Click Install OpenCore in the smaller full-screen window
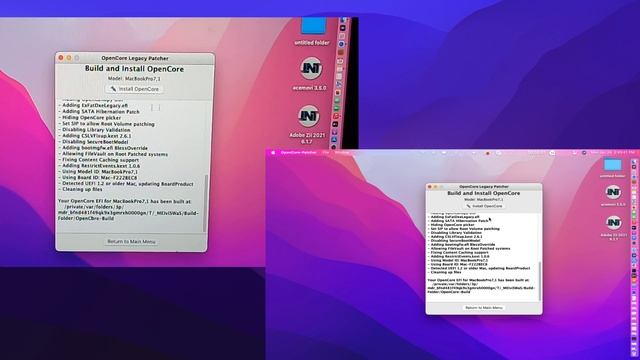 484,206
